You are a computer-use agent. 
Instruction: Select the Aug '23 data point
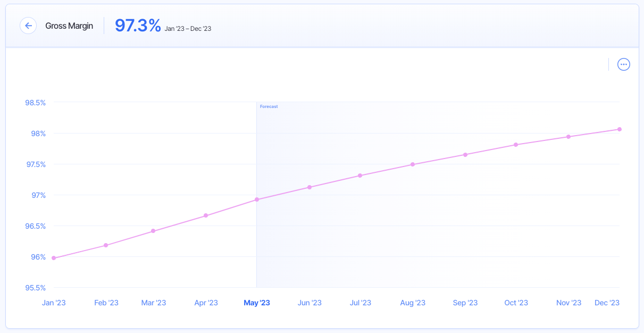point(413,164)
